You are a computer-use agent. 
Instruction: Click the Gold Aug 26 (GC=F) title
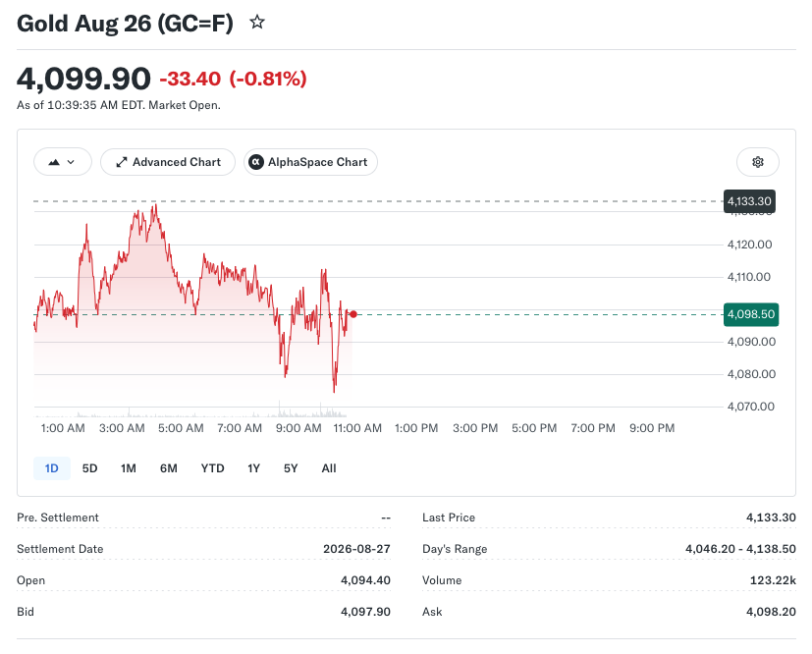(x=125, y=24)
